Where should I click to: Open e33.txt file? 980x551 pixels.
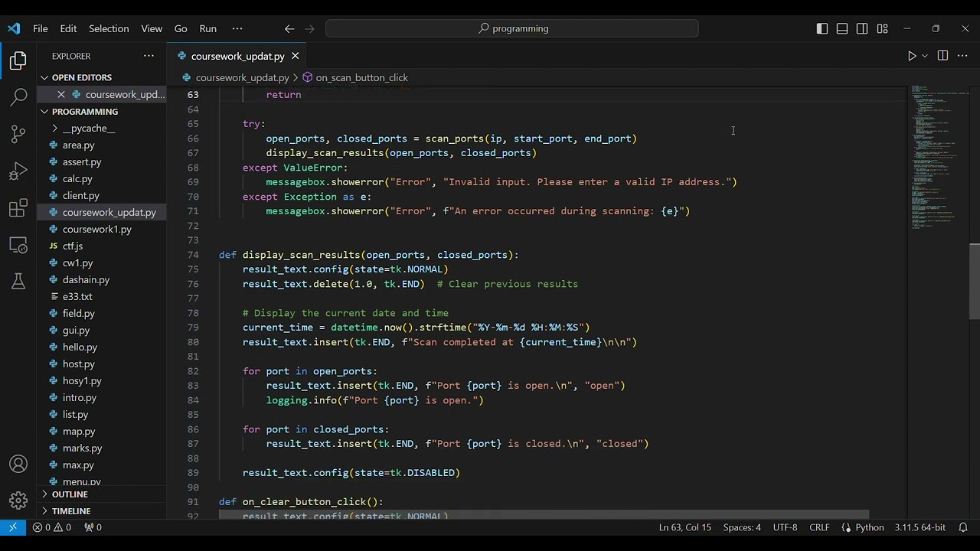pos(102,296)
